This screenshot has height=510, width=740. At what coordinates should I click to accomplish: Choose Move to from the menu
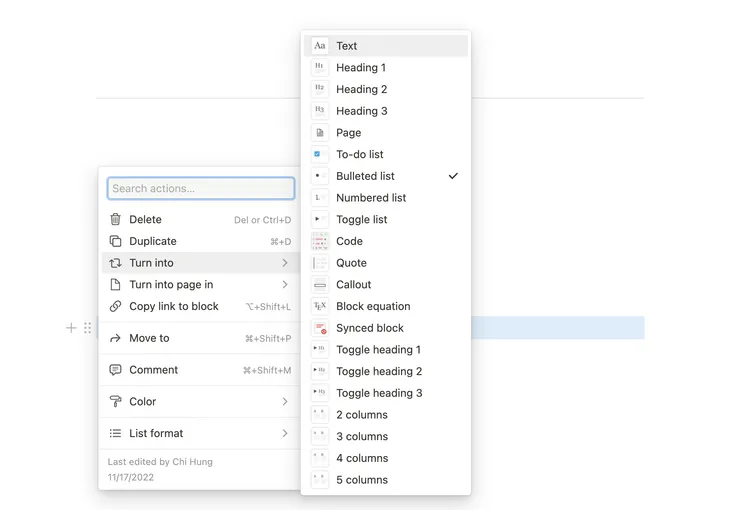click(x=150, y=339)
